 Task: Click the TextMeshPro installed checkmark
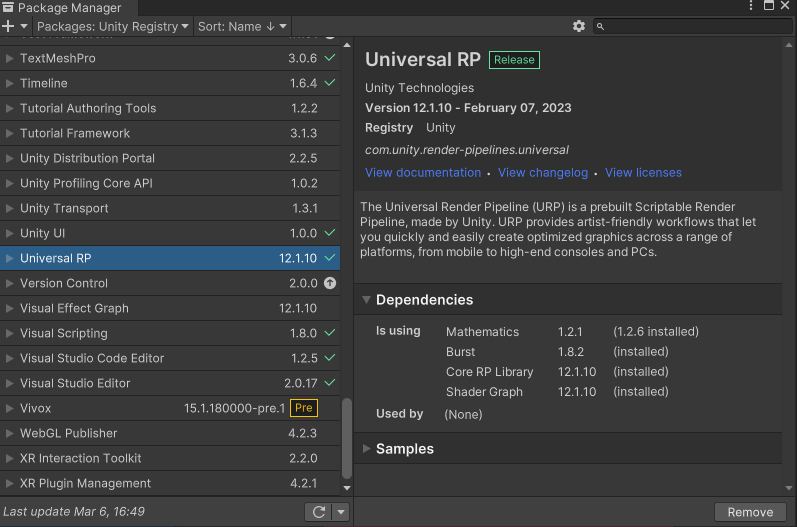tap(330, 58)
